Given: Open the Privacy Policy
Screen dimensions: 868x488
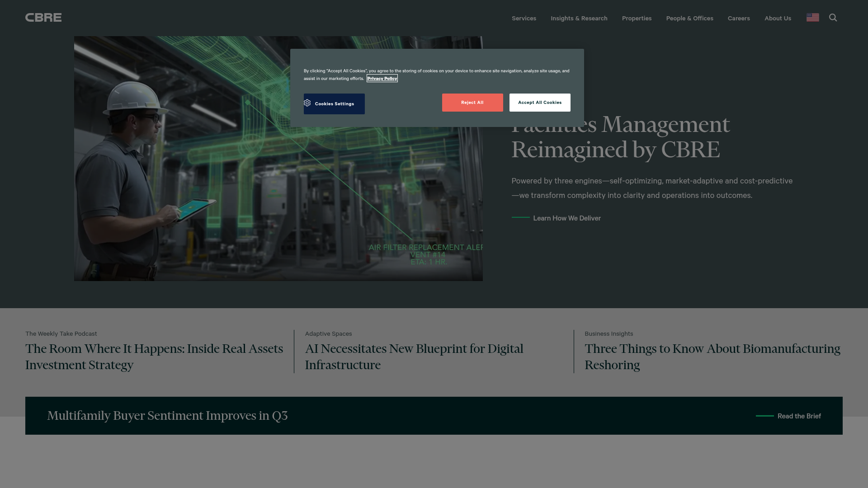Looking at the screenshot, I should [x=382, y=78].
